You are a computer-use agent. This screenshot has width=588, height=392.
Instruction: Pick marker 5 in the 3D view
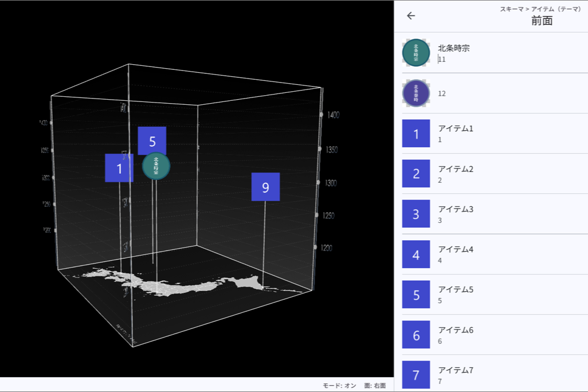[152, 141]
